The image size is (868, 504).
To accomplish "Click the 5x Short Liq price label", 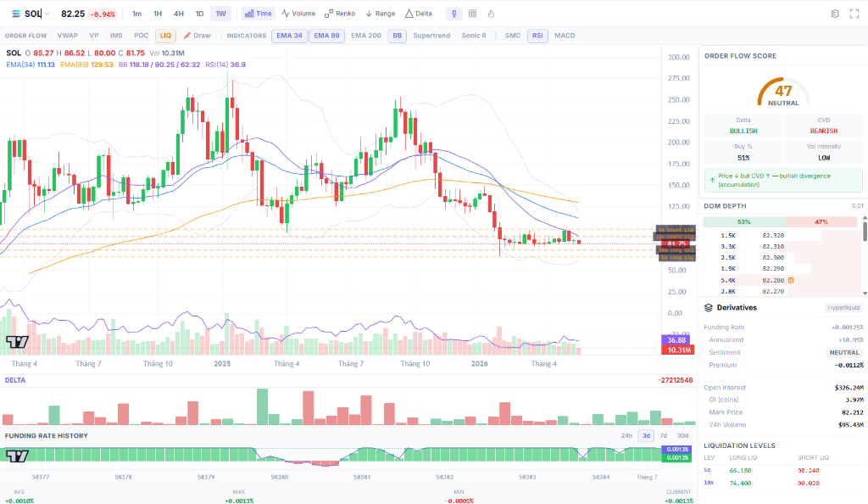I will pos(676,229).
